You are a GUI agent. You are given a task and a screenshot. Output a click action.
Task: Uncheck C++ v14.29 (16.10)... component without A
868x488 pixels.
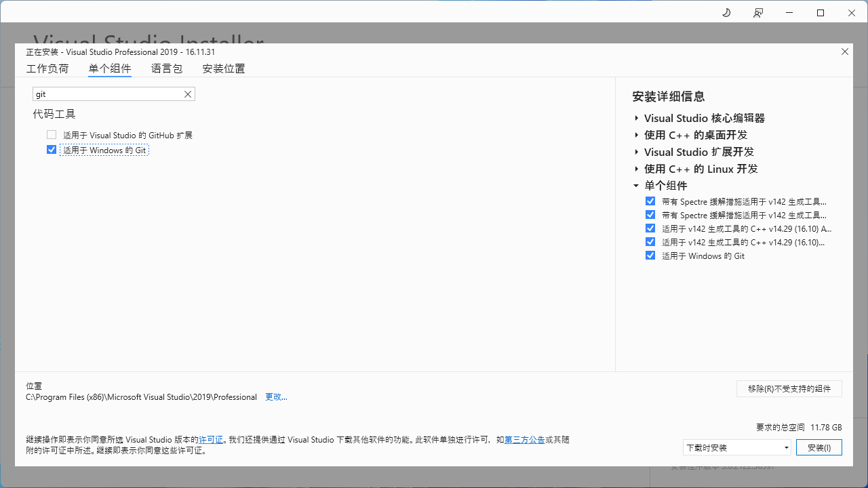650,242
